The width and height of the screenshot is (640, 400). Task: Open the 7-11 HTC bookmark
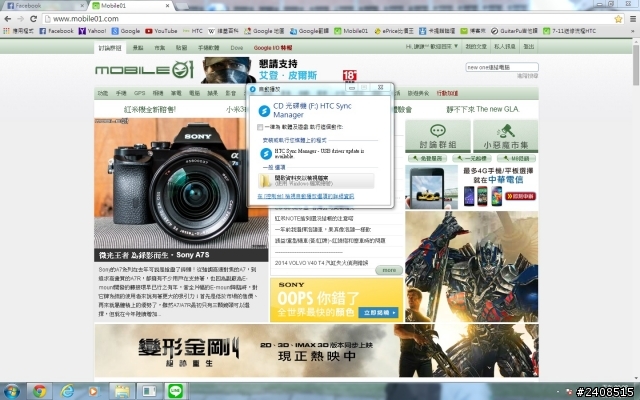point(569,31)
